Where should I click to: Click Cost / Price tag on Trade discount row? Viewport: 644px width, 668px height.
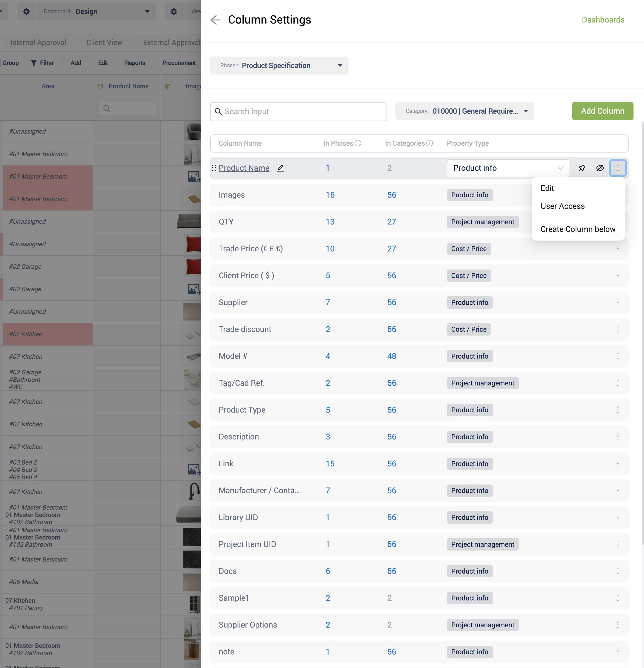469,329
